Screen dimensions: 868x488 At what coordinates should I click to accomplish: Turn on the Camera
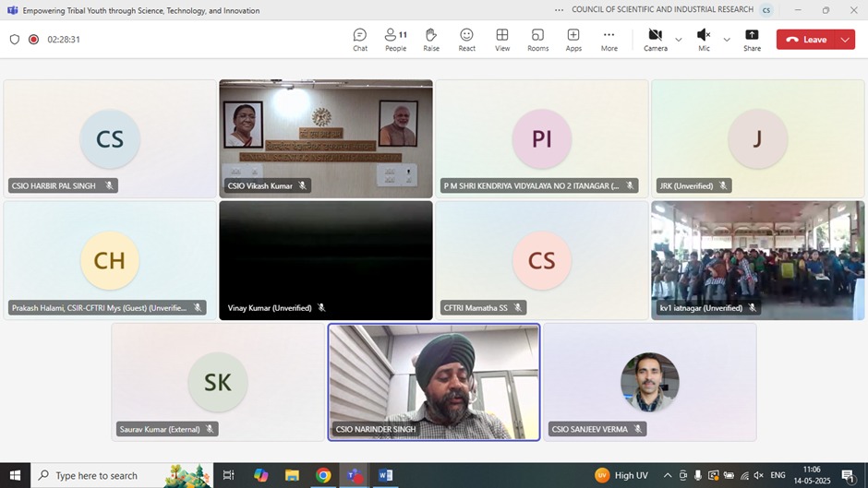click(656, 40)
